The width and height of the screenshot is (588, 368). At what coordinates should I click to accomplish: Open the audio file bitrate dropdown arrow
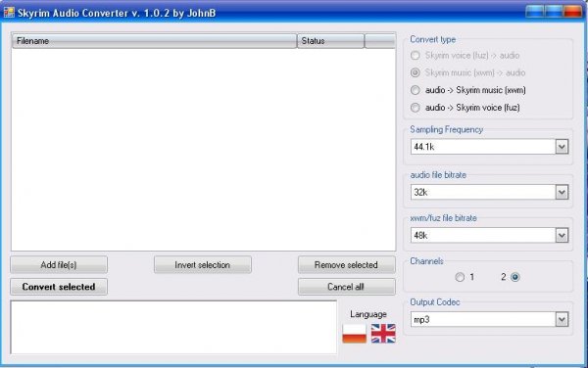[x=562, y=192]
